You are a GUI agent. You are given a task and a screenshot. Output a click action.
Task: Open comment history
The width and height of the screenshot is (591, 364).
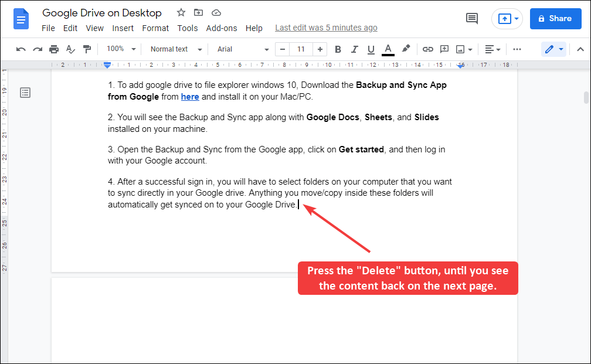point(472,18)
